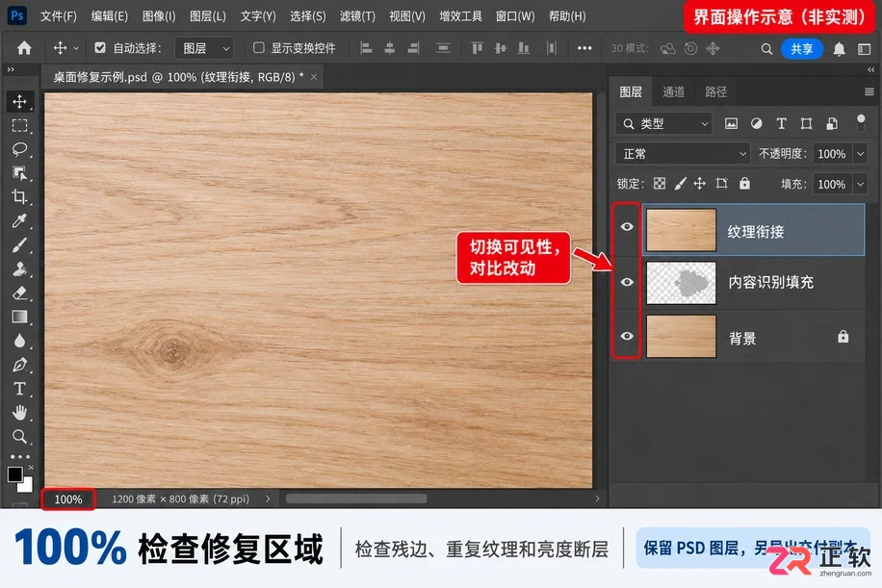Select the Clone Stamp tool
Image resolution: width=882 pixels, height=588 pixels.
click(19, 268)
